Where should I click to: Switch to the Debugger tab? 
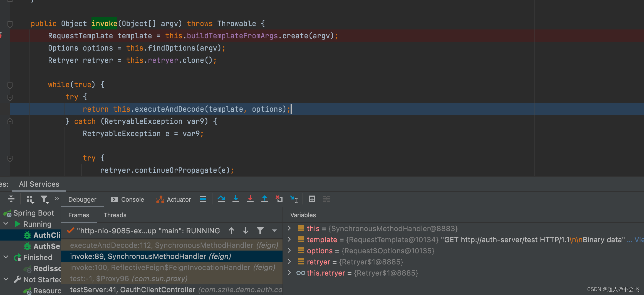tap(82, 199)
